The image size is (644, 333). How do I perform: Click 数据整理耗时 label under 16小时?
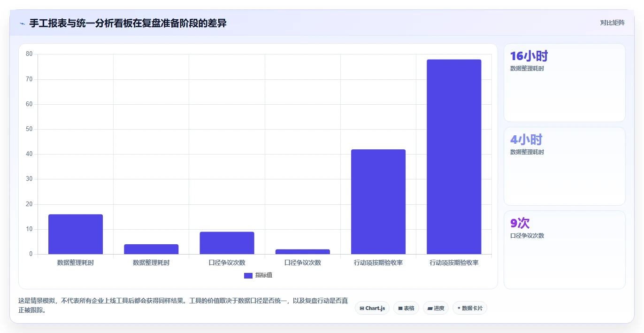coord(527,69)
